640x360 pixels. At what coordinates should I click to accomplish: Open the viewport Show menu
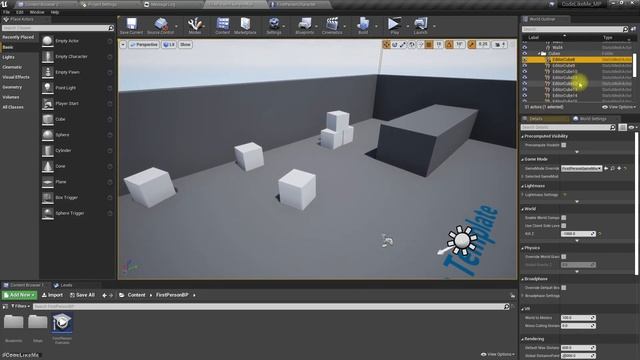[x=185, y=44]
